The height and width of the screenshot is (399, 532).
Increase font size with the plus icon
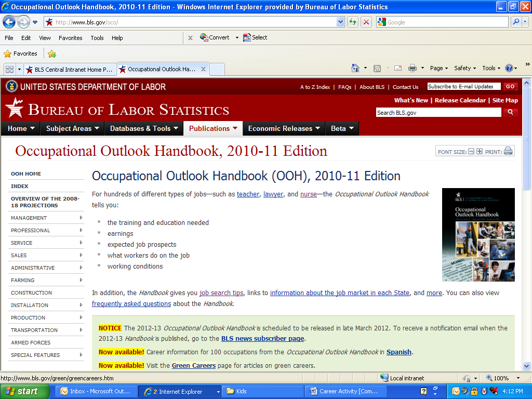pos(480,151)
